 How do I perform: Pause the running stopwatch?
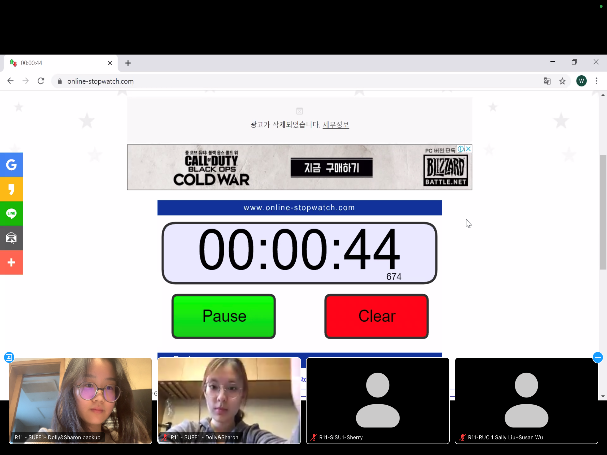click(224, 316)
